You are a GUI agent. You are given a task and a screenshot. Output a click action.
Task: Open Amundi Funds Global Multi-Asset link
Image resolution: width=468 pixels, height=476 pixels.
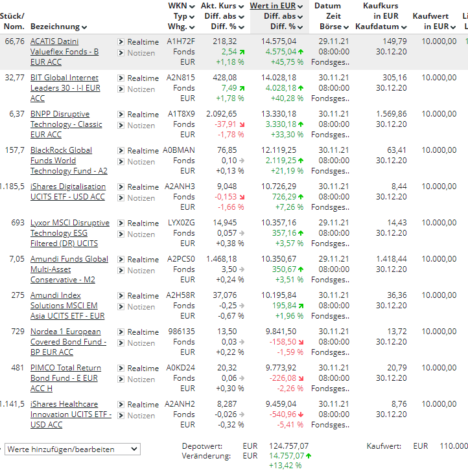69,269
